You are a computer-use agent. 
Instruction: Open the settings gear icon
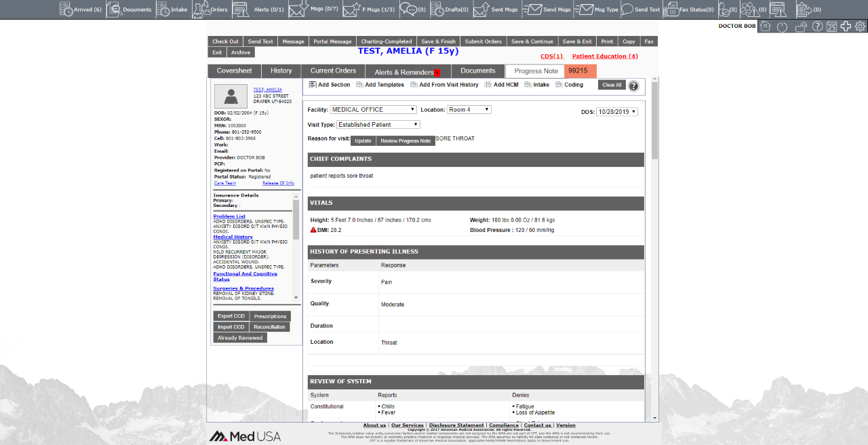pyautogui.click(x=859, y=25)
